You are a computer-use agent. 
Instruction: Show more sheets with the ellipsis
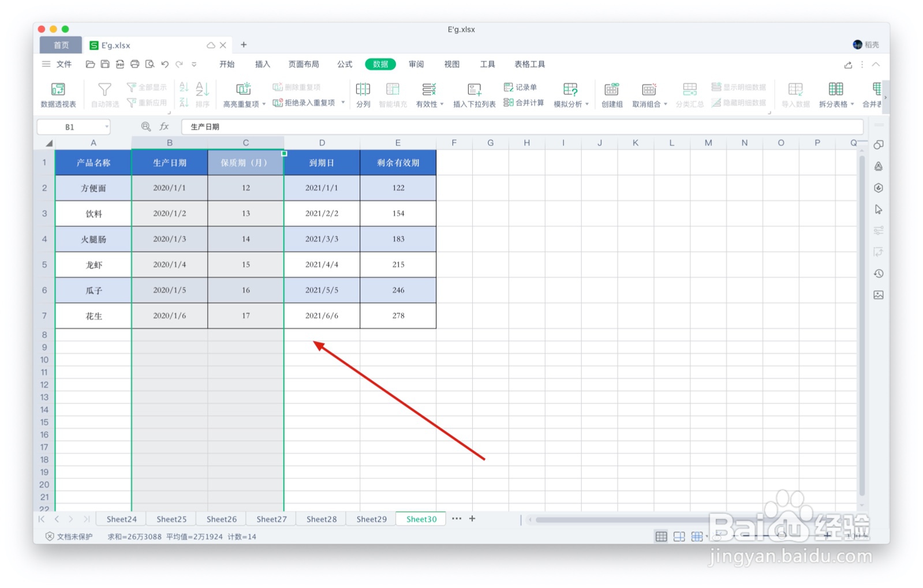click(457, 519)
